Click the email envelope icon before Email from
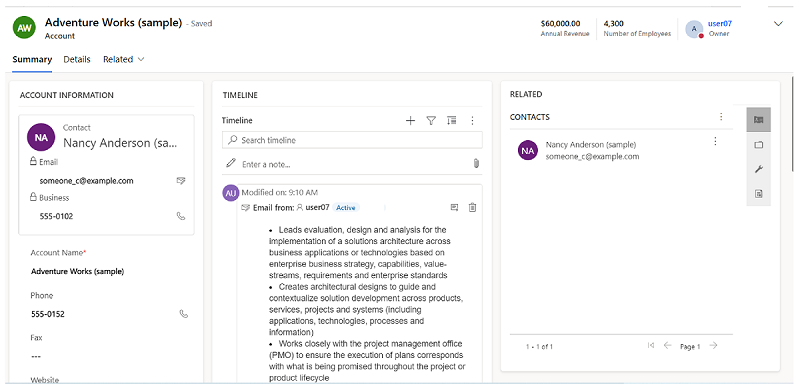This screenshot has height=388, width=800. point(245,208)
